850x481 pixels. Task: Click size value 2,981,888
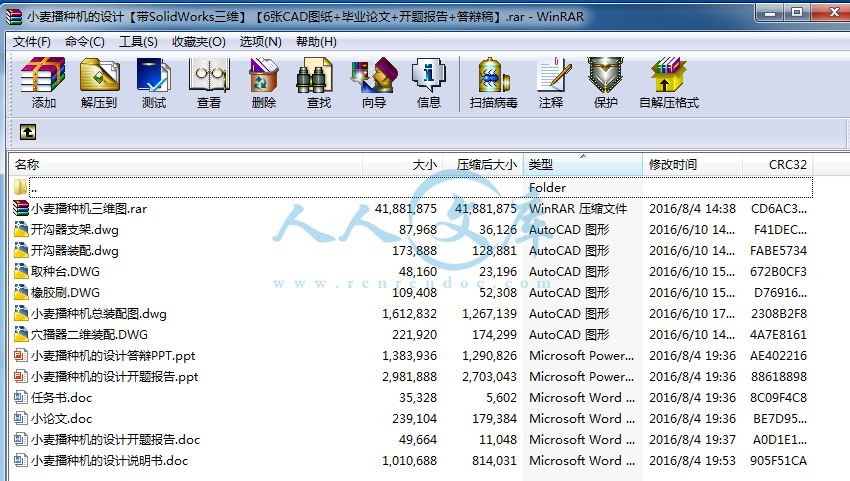409,376
